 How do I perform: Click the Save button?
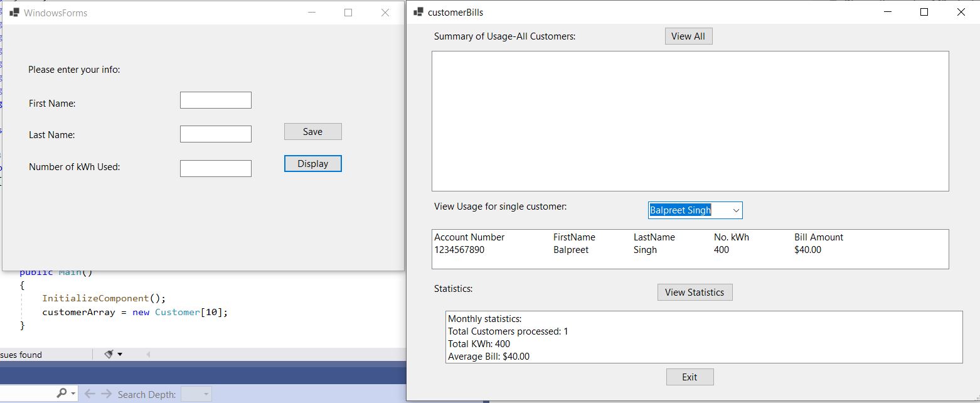point(312,131)
